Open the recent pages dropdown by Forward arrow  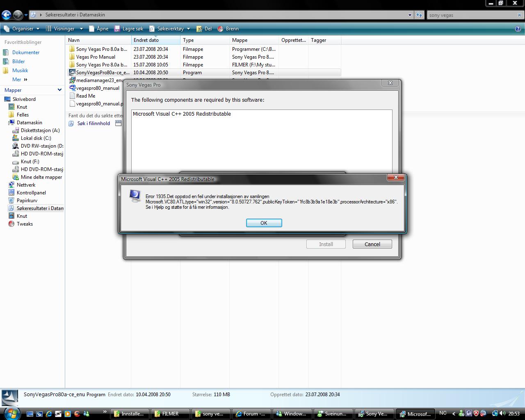pyautogui.click(x=26, y=15)
